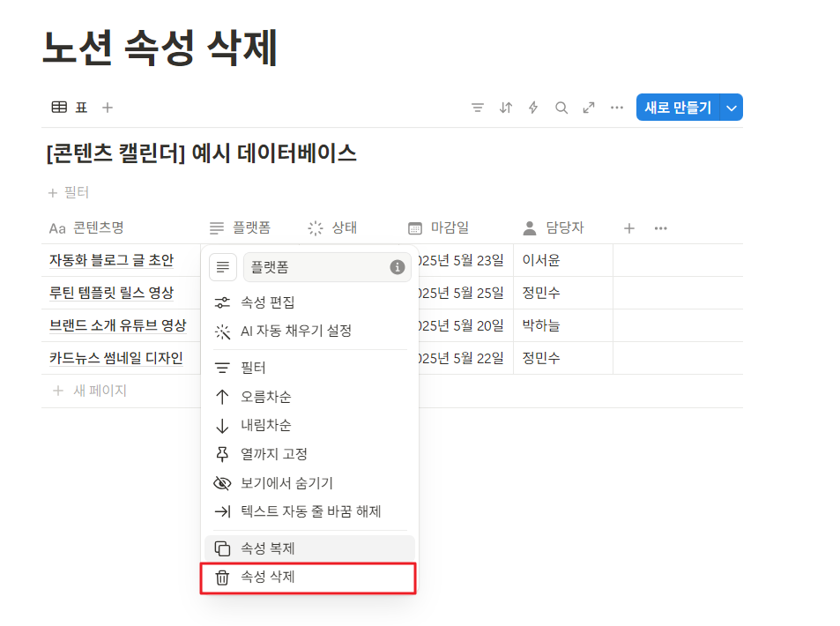Click the filter icon in the database toolbar
Image resolution: width=840 pixels, height=626 pixels.
click(477, 107)
